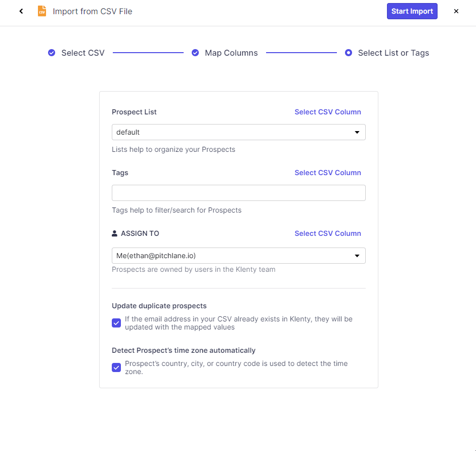Viewport: 476px width, 451px height.
Task: Go to the Select CSV step label
Action: point(83,53)
